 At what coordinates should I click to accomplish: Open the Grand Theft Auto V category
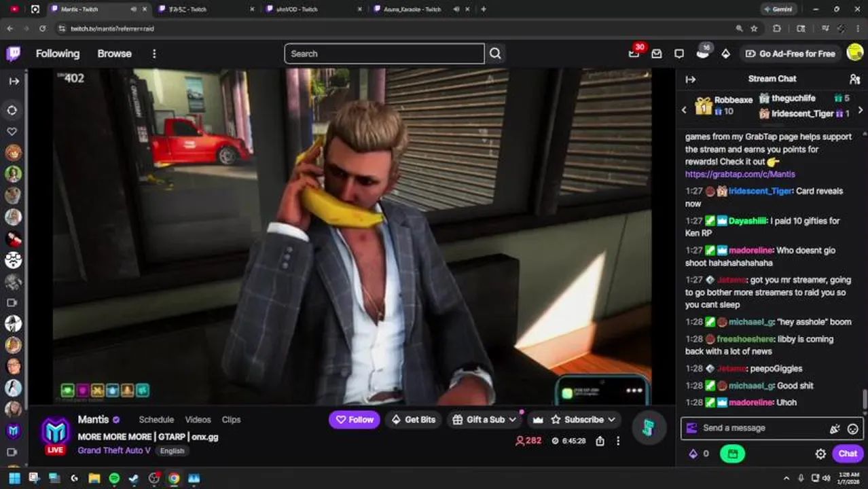pos(113,450)
